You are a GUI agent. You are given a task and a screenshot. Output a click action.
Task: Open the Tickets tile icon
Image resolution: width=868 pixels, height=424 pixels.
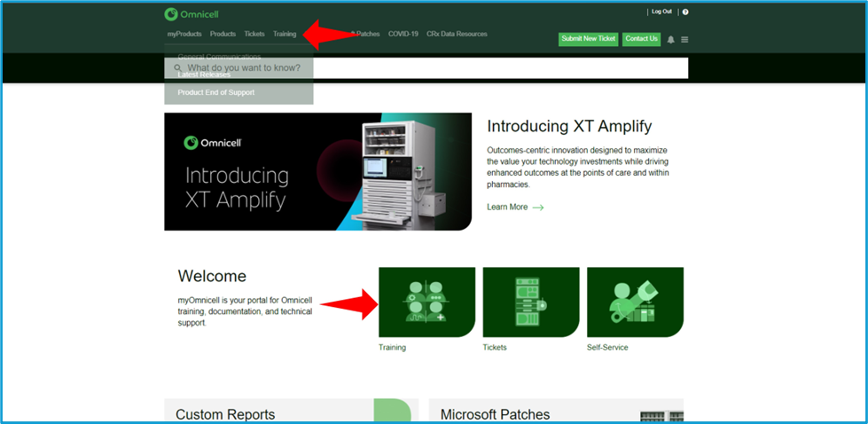point(531,302)
